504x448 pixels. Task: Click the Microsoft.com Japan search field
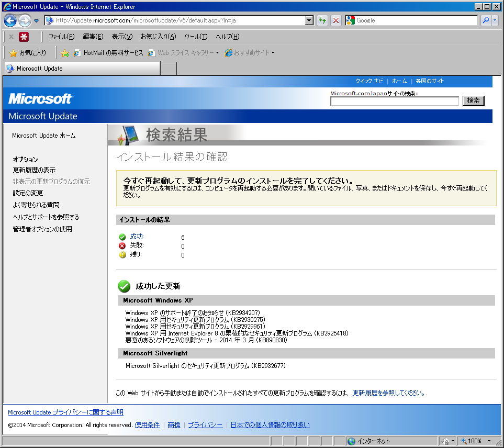(x=394, y=101)
